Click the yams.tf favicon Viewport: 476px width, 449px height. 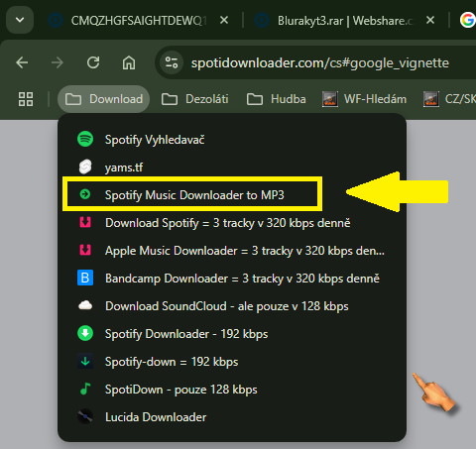point(85,167)
